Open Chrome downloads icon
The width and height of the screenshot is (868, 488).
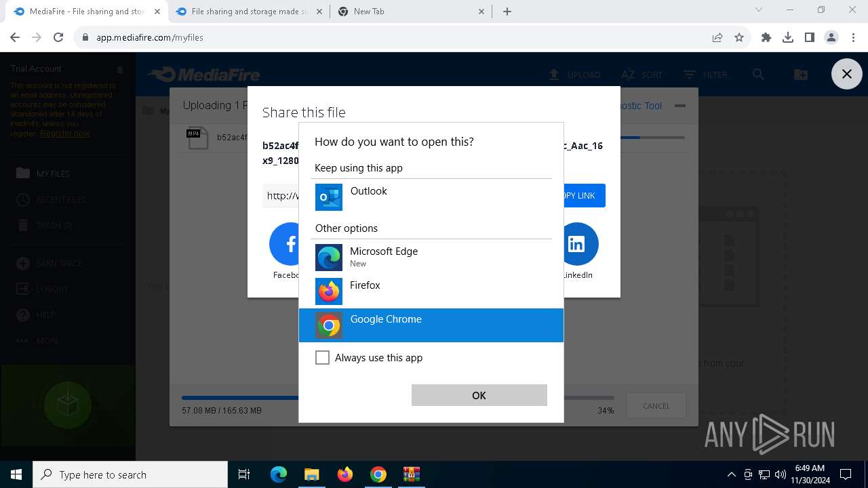[x=788, y=37]
